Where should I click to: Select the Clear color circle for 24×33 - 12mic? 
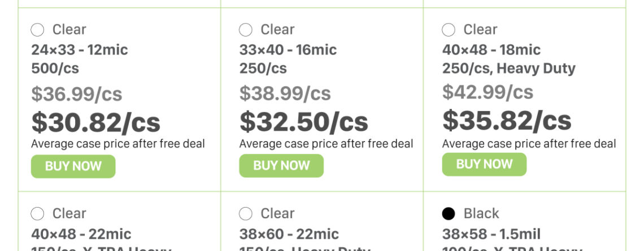click(x=37, y=30)
